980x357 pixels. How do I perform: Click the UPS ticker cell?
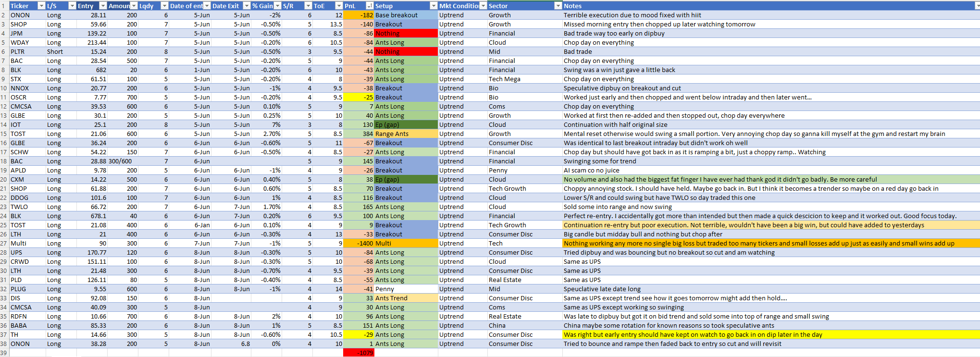[x=27, y=252]
